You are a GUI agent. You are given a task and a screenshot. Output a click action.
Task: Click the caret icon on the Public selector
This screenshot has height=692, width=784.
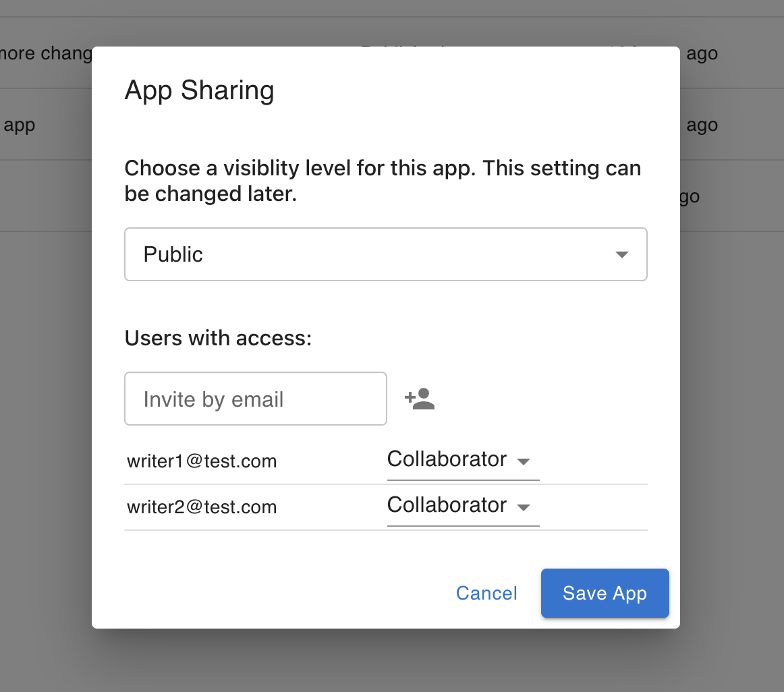pyautogui.click(x=621, y=254)
